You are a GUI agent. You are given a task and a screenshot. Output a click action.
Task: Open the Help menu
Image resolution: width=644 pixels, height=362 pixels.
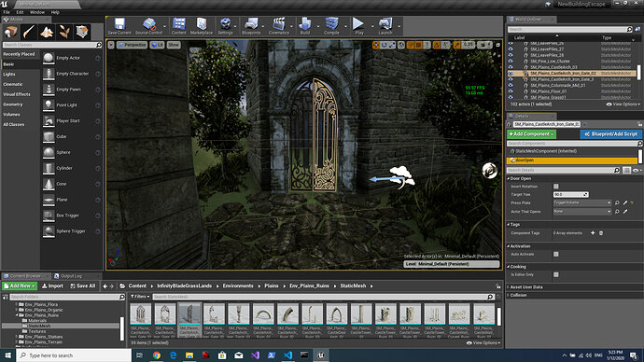(55, 12)
